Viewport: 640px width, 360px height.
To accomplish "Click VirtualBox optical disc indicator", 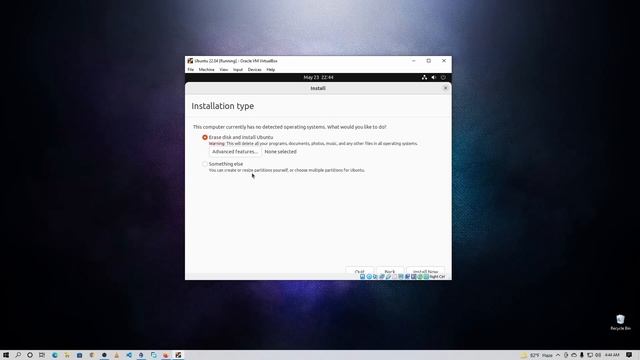I will tap(369, 277).
